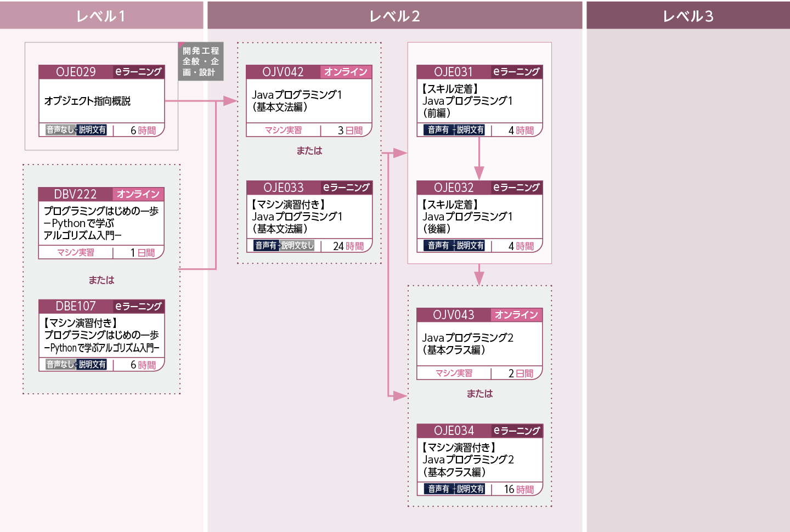
Task: Click the 開発工程全般・企画・設計 category tag
Action: click(201, 61)
